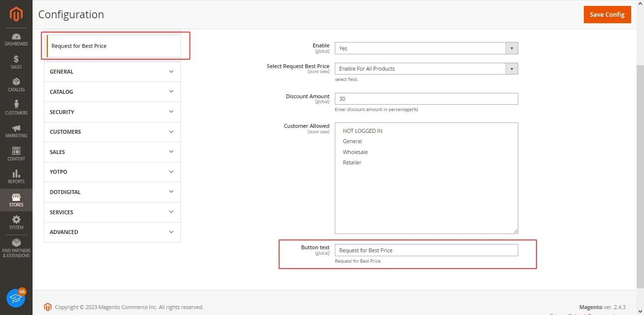The height and width of the screenshot is (315, 644).
Task: Select General customer group option
Action: pos(352,141)
